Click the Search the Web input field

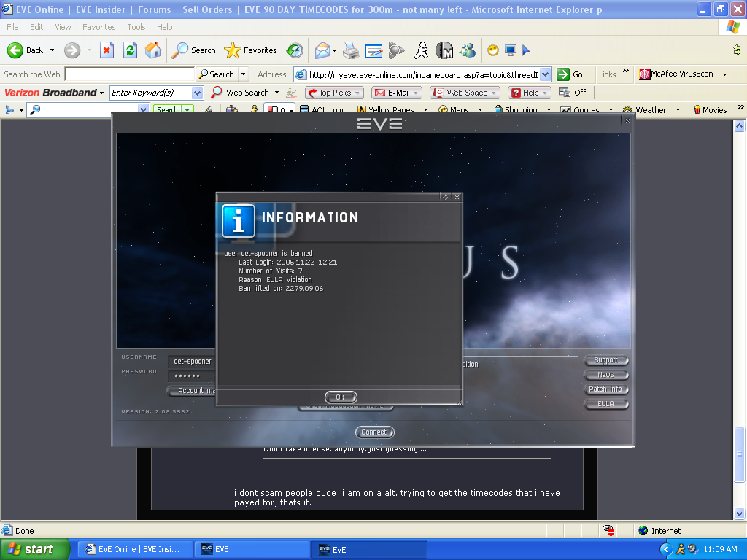(130, 74)
